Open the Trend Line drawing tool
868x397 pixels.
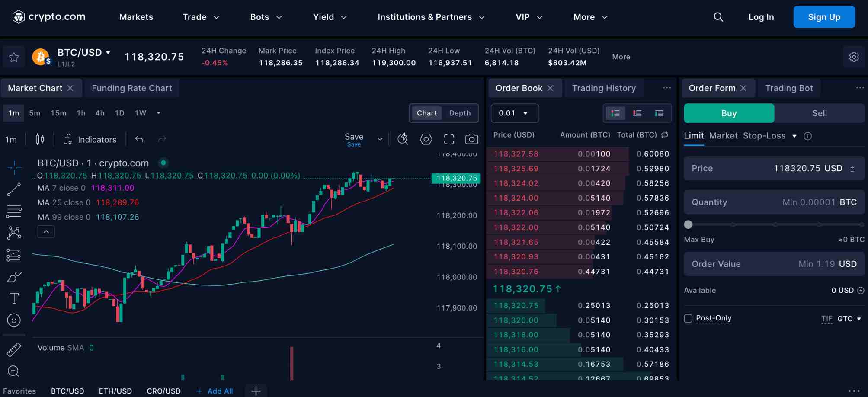click(14, 189)
